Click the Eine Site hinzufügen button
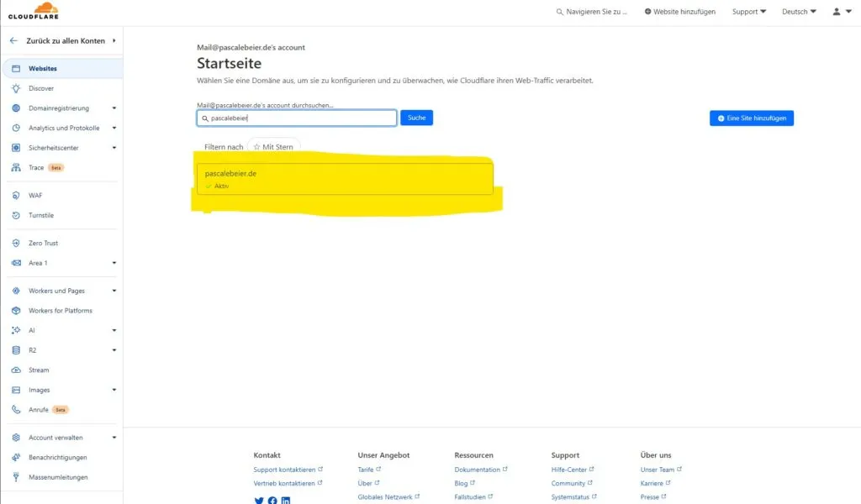The image size is (861, 504). pyautogui.click(x=750, y=118)
